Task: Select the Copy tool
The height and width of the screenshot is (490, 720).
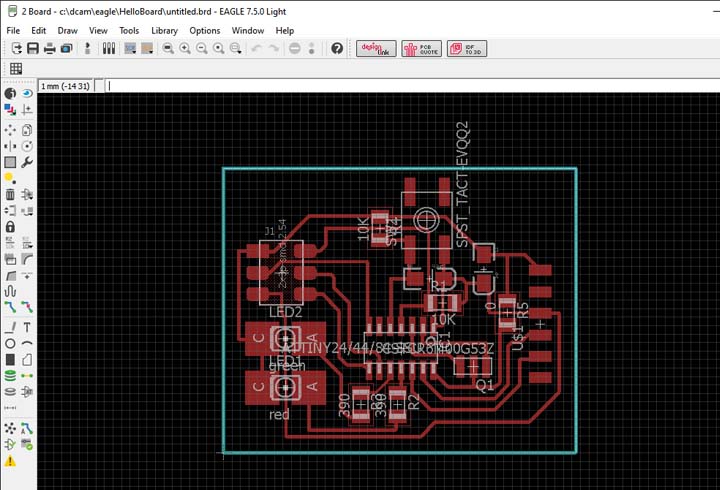Action: tap(27, 130)
